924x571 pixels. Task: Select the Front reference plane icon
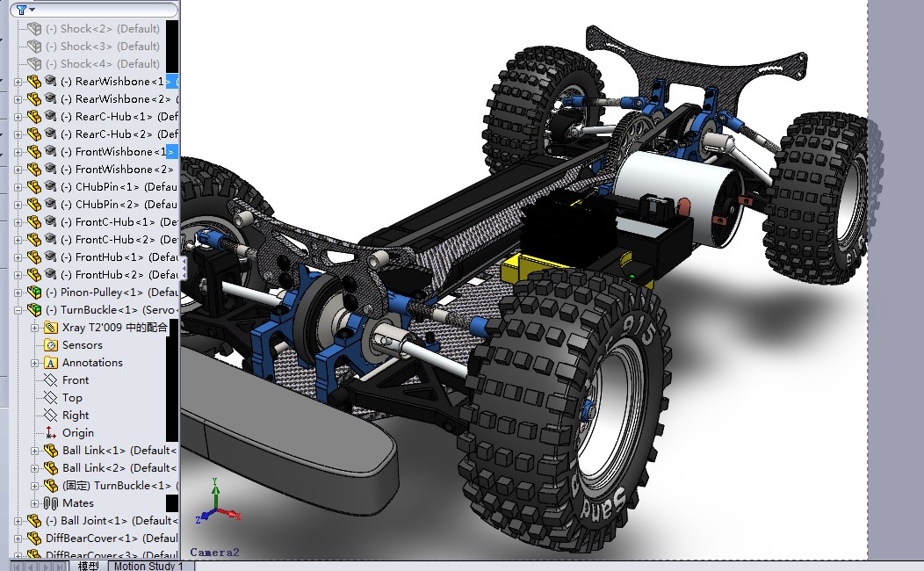pyautogui.click(x=49, y=379)
